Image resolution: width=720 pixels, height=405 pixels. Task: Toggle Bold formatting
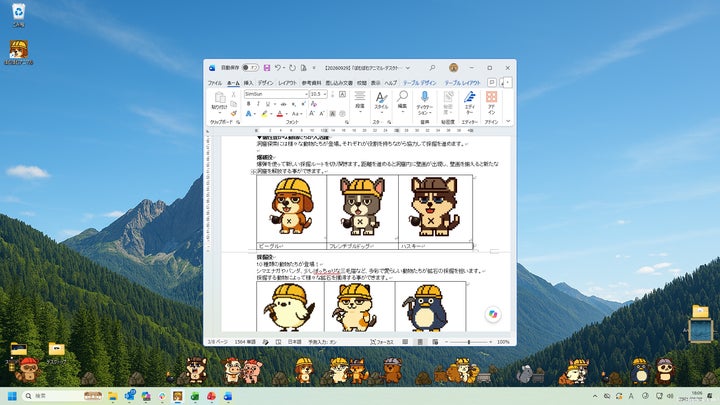coord(248,104)
